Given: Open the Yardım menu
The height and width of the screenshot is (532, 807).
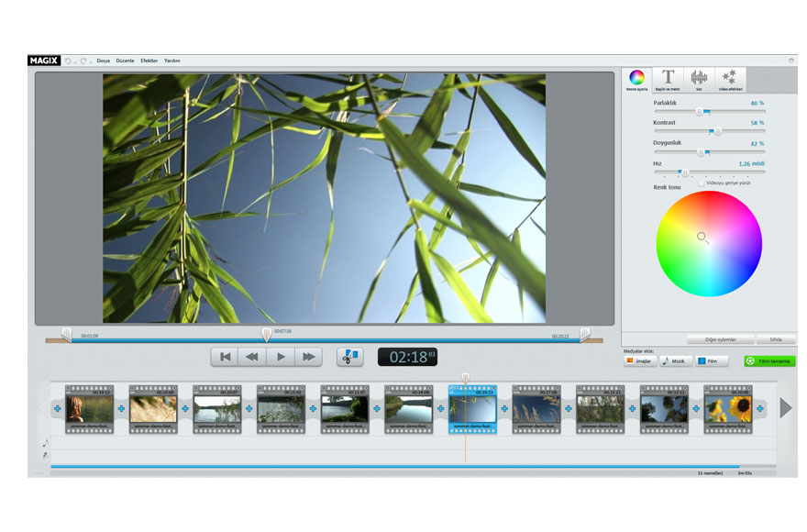Looking at the screenshot, I should [171, 61].
